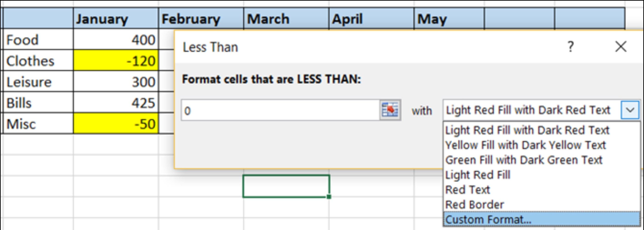Select the yellow -50 Misc cell
The width and height of the screenshot is (644, 230).
(x=116, y=124)
